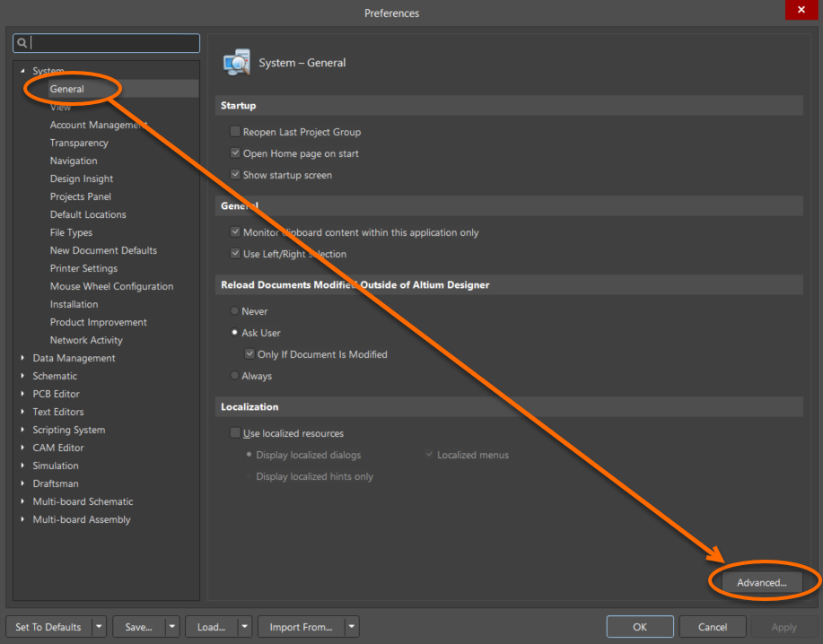823x644 pixels.
Task: Toggle Show startup screen checkbox
Action: pos(235,175)
